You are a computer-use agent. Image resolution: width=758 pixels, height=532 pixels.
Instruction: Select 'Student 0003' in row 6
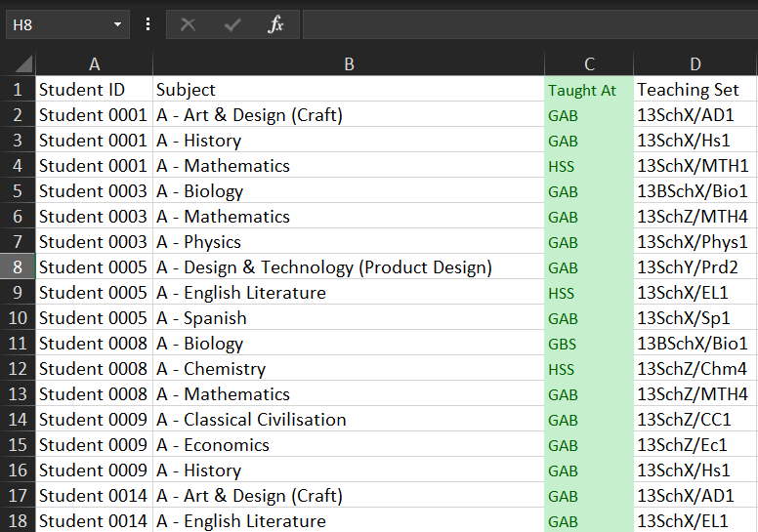point(95,217)
